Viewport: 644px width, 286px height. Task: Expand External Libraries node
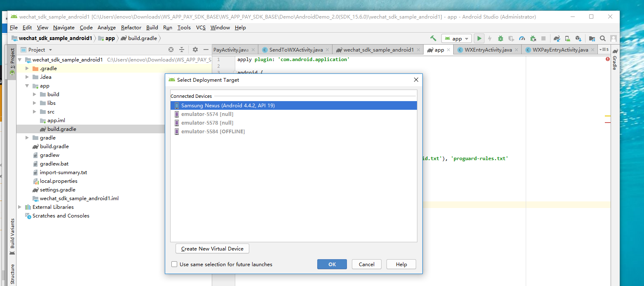click(20, 207)
